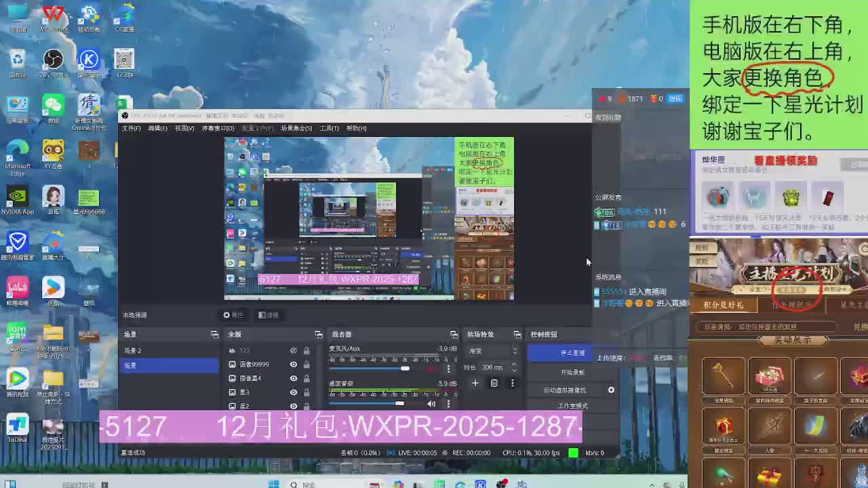Launch the iQIYI desktop icon
Screen dimensions: 868x488
pos(18,336)
